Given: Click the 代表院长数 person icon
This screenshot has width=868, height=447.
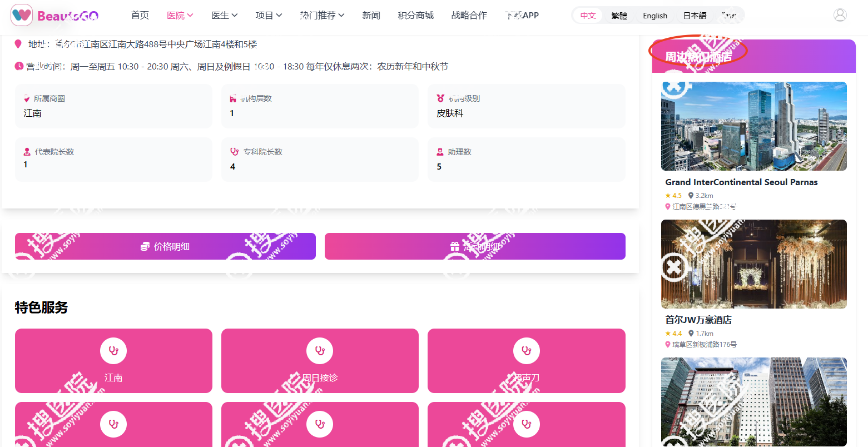Looking at the screenshot, I should coord(27,152).
